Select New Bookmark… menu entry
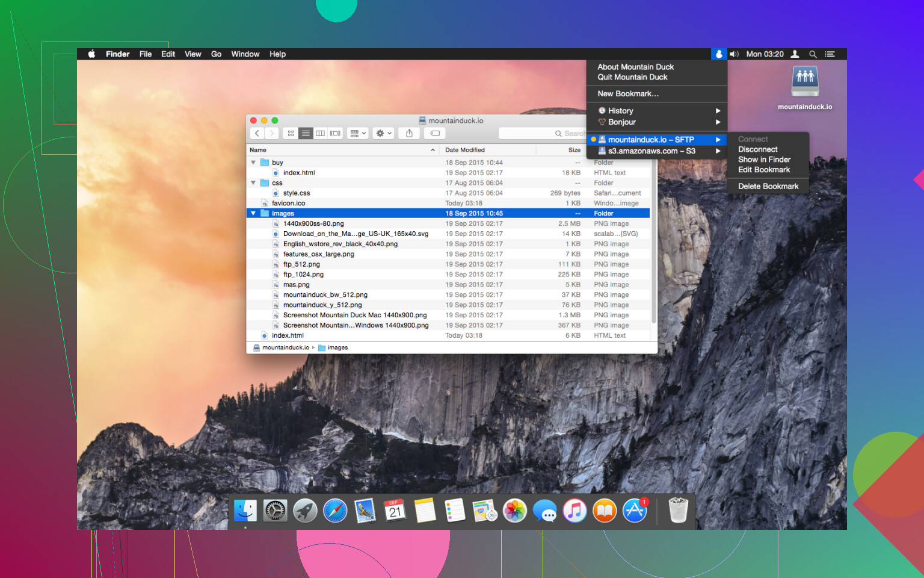Image resolution: width=924 pixels, height=578 pixels. (x=627, y=94)
